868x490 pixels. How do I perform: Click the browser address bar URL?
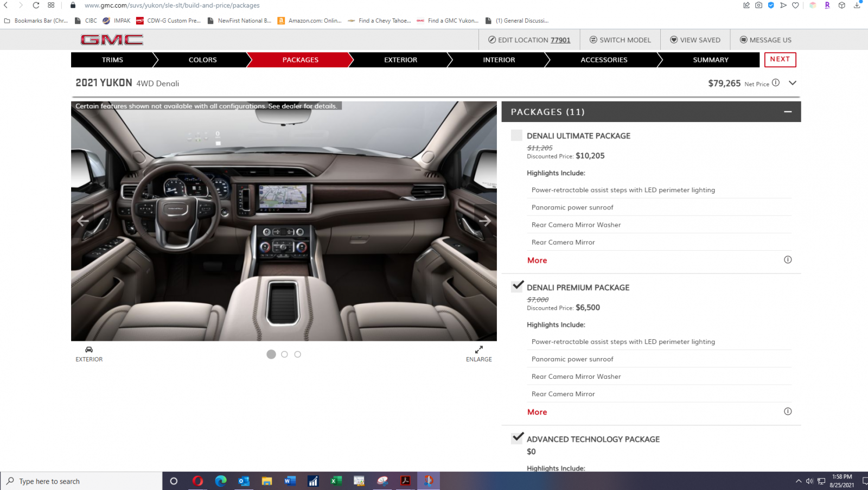tap(172, 5)
